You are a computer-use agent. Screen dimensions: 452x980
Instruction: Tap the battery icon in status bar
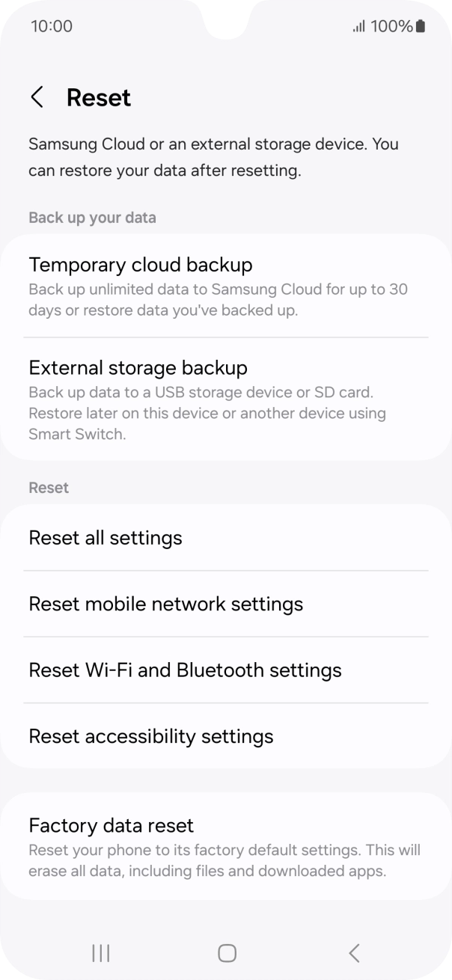pos(419,25)
